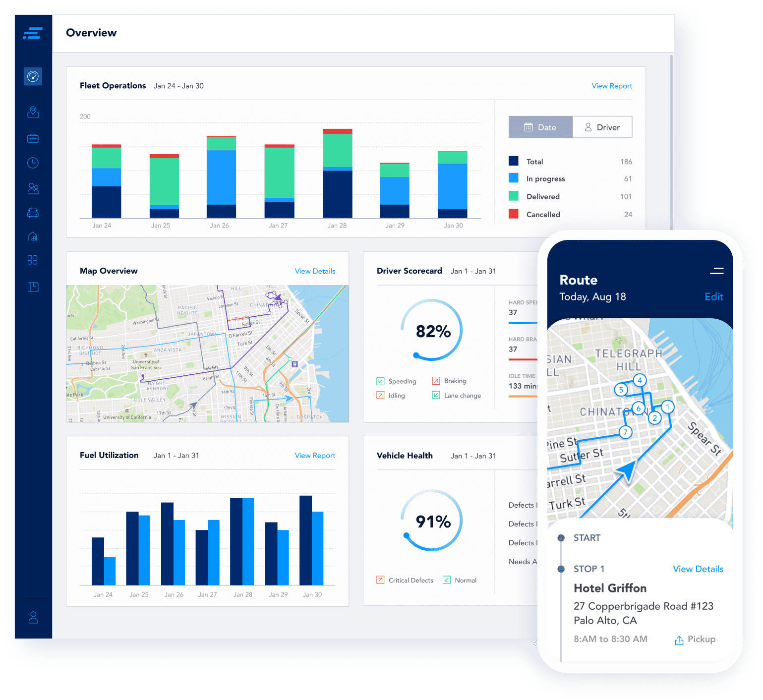Click the Needs A… row in Vehicle Health
763x700 pixels.
pyautogui.click(x=523, y=562)
